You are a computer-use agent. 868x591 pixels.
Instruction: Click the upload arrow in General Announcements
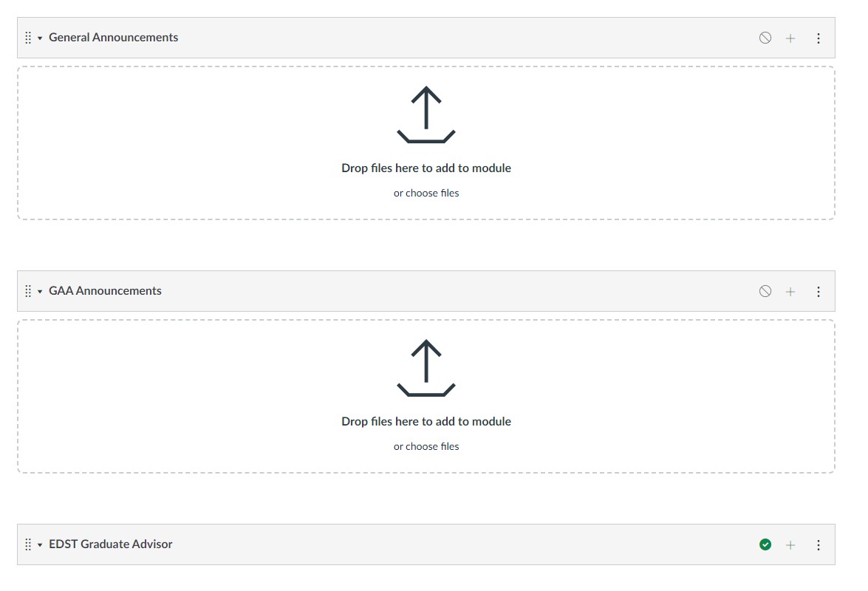point(426,112)
